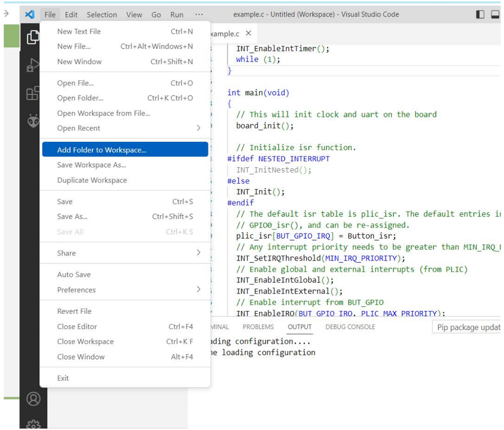Click the 'INT_Init();' code line

pyautogui.click(x=260, y=192)
